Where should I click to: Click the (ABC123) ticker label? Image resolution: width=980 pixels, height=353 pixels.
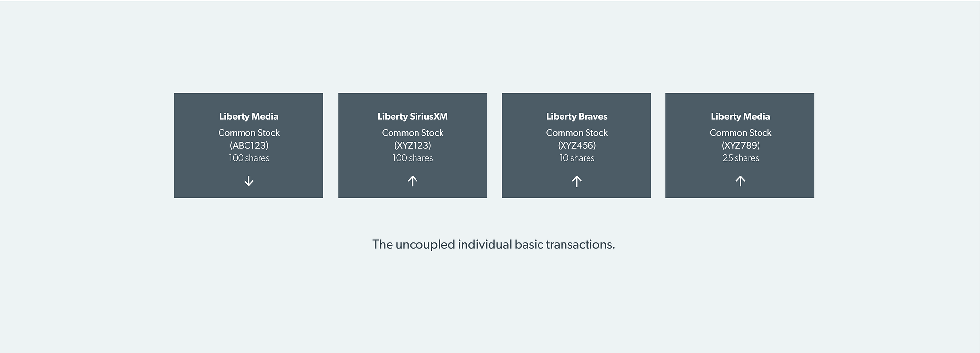point(249,146)
